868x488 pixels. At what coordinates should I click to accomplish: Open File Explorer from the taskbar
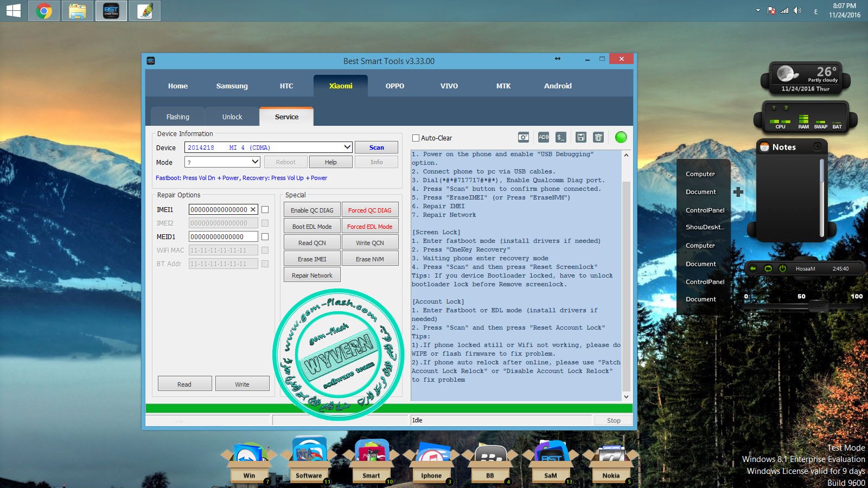78,11
